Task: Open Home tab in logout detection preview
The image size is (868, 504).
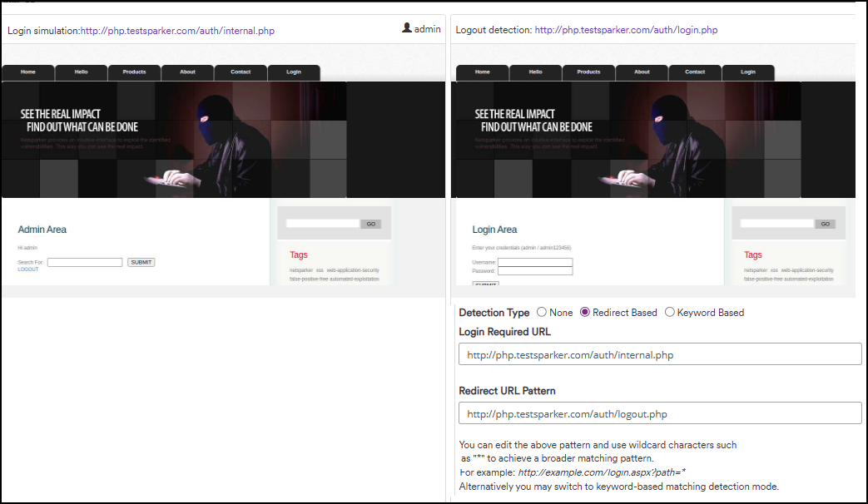Action: click(x=482, y=72)
